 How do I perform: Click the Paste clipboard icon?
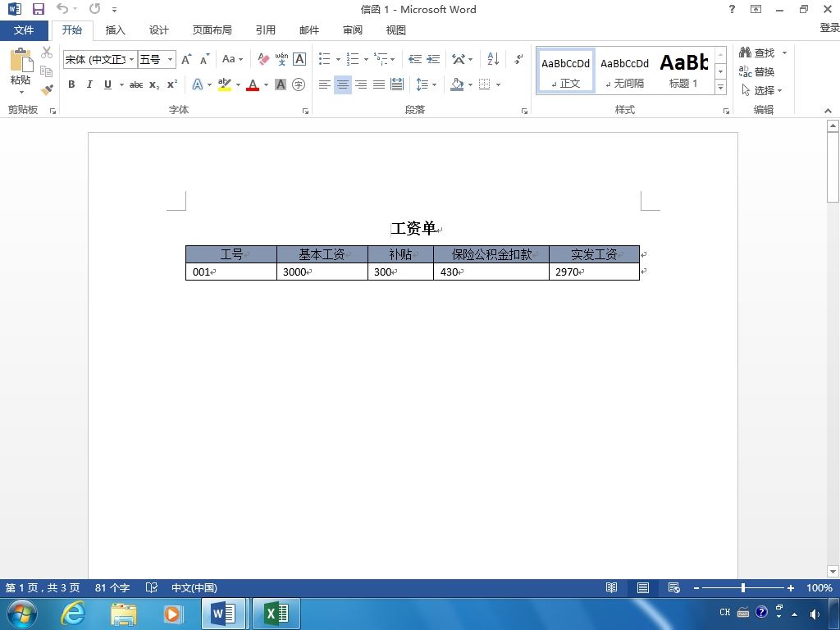tap(21, 60)
